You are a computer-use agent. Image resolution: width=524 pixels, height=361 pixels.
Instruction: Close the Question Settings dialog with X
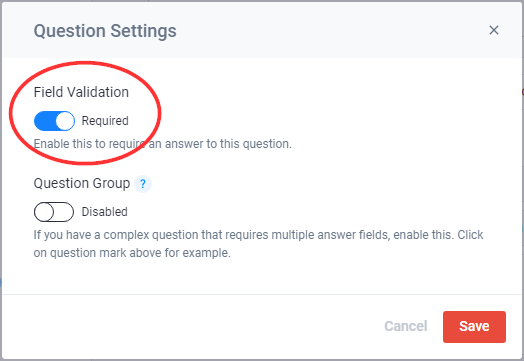pyautogui.click(x=494, y=30)
